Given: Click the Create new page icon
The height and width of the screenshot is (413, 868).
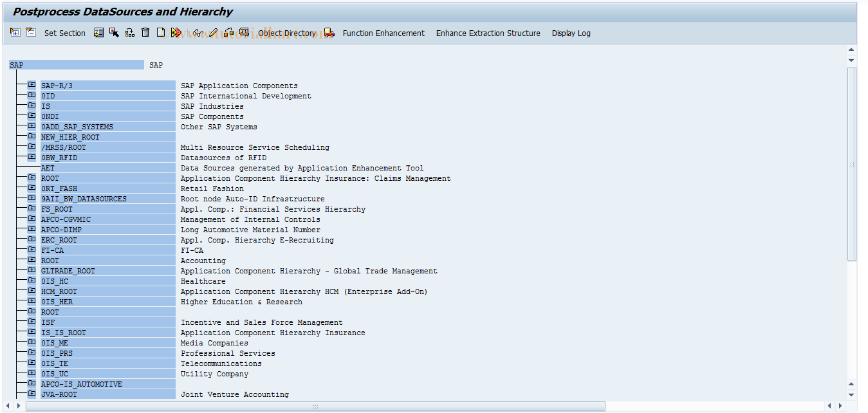Looking at the screenshot, I should 161,33.
